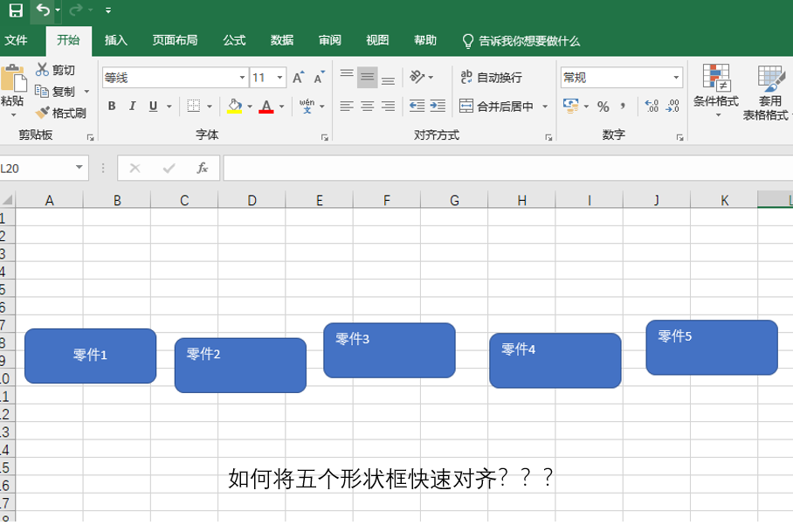This screenshot has width=793, height=532.
Task: Decrease decimal places
Action: (673, 106)
